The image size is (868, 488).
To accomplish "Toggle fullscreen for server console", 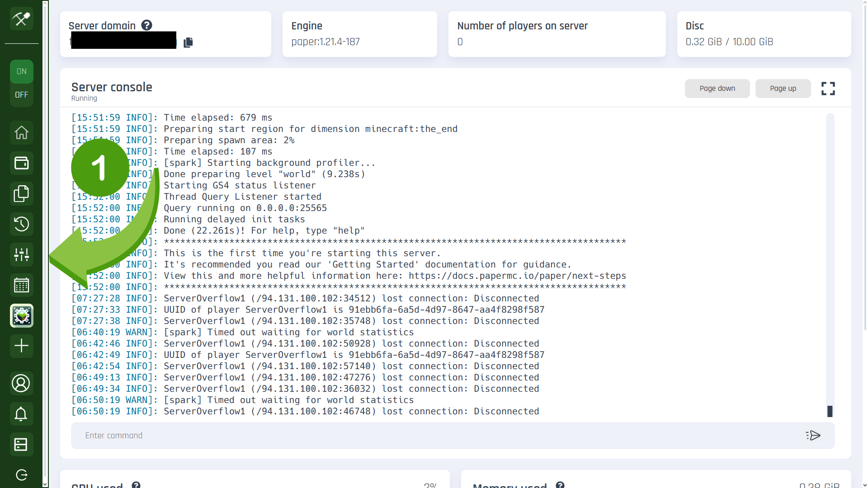I will (x=828, y=89).
